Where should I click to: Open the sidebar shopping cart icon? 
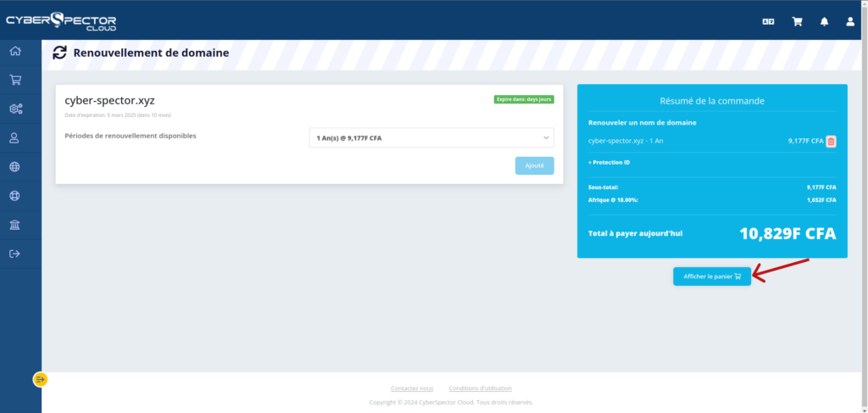point(15,80)
